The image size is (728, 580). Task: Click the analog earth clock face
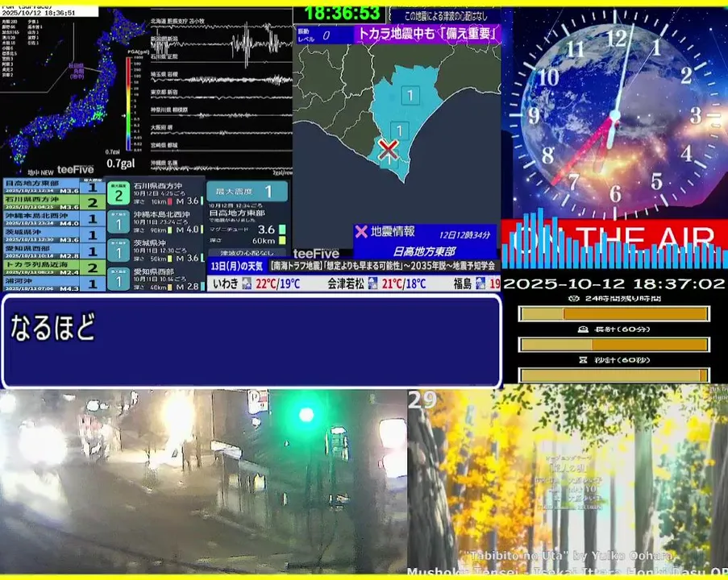coord(614,114)
